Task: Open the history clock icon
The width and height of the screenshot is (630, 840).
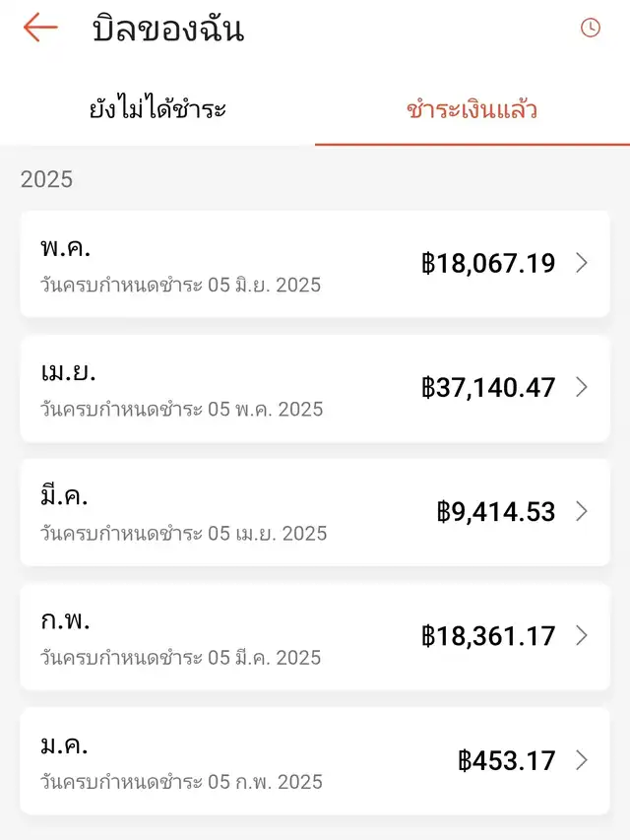Action: pyautogui.click(x=591, y=28)
